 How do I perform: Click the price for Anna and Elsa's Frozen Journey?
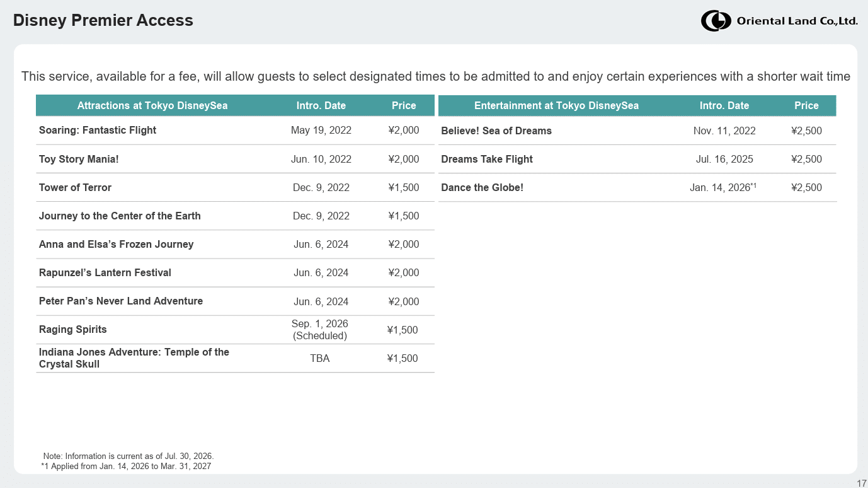point(404,244)
